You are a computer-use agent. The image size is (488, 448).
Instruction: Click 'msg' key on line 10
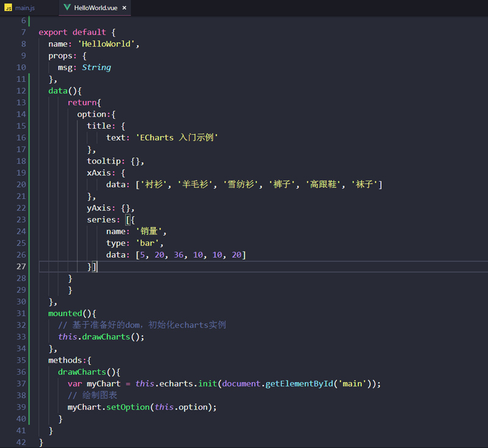pyautogui.click(x=65, y=68)
